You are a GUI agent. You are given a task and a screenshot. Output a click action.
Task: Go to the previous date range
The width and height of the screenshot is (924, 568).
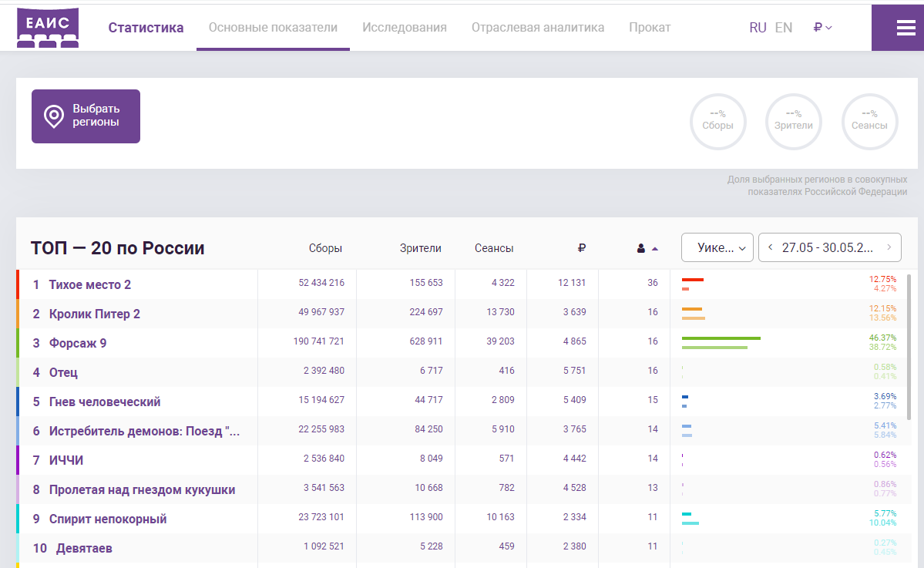point(770,247)
